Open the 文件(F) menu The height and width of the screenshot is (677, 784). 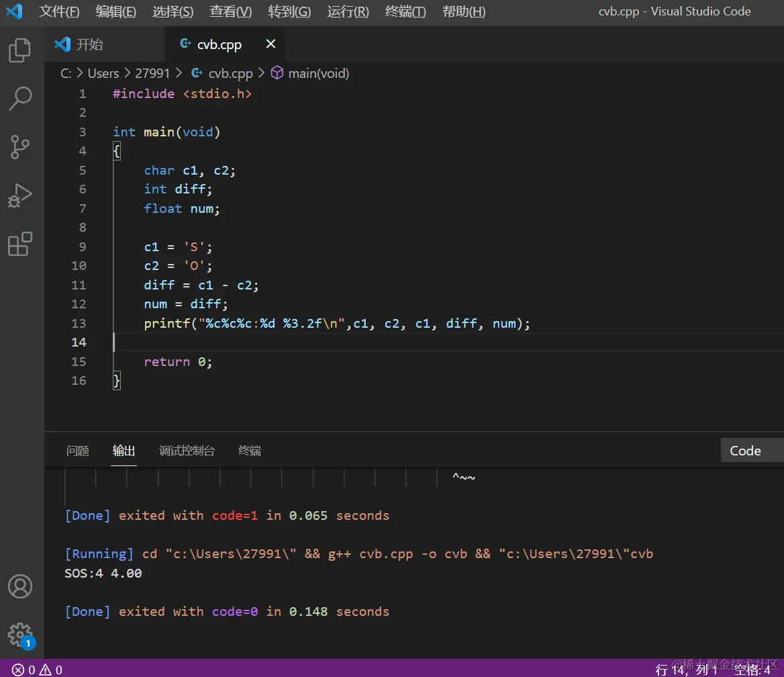tap(59, 11)
